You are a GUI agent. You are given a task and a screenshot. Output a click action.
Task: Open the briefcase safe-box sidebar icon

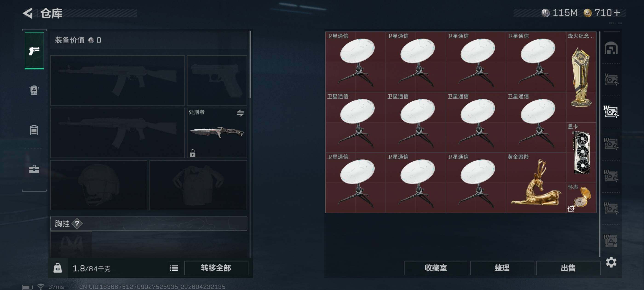pyautogui.click(x=34, y=169)
